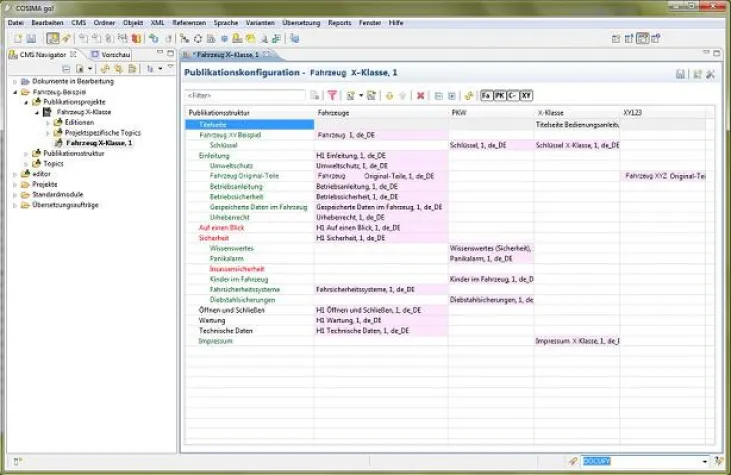Image resolution: width=731 pixels, height=475 pixels.
Task: Toggle the Fa column filter button
Action: point(486,95)
